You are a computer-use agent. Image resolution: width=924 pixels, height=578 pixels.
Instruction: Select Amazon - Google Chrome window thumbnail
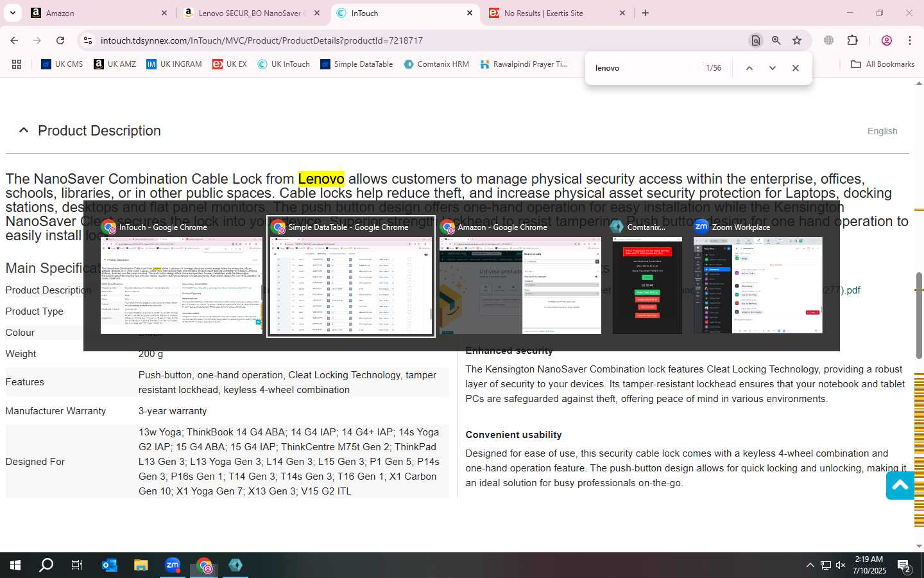click(x=520, y=277)
